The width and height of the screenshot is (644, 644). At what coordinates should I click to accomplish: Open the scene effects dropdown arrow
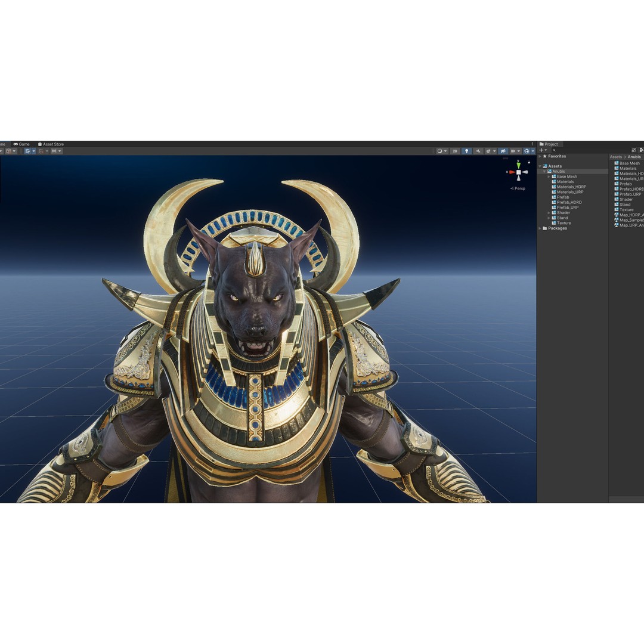coord(494,151)
